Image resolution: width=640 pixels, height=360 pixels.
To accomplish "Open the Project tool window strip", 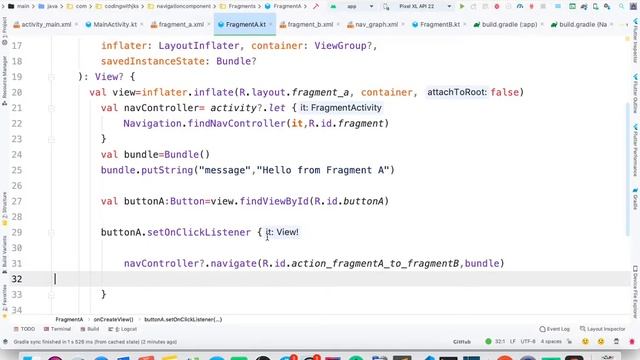I will 4,31.
